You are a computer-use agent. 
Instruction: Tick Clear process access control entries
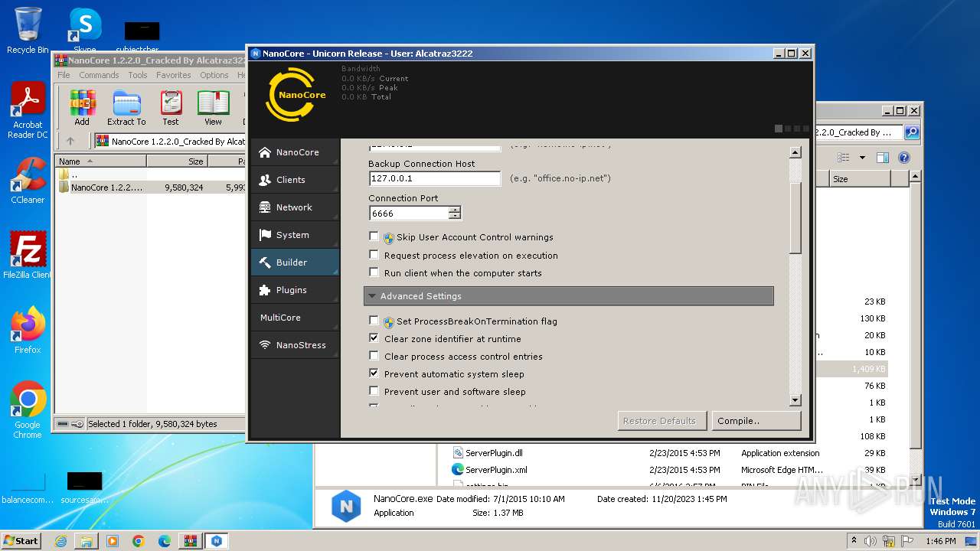(374, 356)
